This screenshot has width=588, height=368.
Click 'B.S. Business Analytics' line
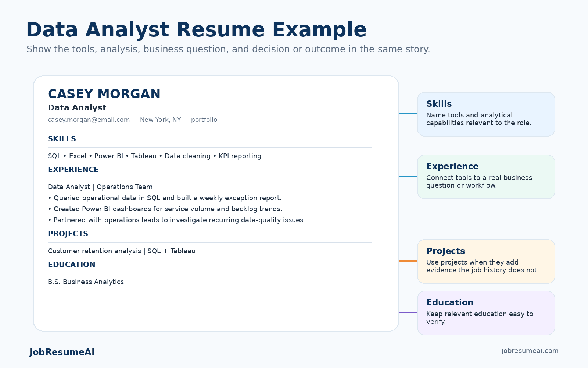pyautogui.click(x=86, y=282)
